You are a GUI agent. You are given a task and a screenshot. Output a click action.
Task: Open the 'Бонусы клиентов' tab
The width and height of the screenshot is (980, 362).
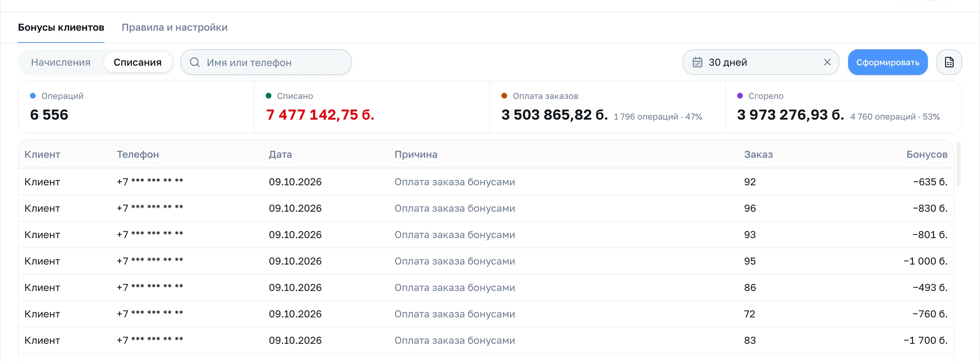61,27
